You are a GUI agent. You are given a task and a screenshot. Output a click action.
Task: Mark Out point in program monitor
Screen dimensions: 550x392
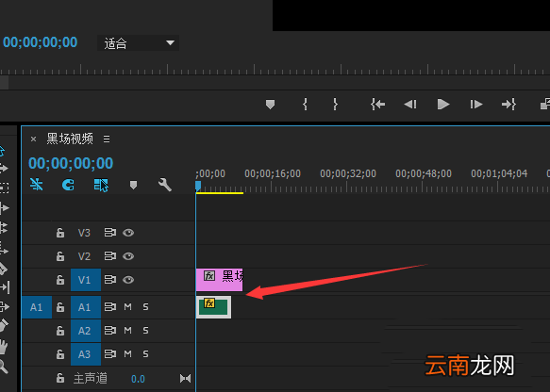tap(335, 105)
